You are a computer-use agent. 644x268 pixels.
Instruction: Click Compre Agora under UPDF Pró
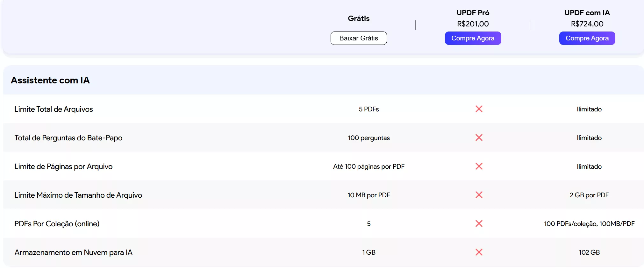(x=473, y=38)
